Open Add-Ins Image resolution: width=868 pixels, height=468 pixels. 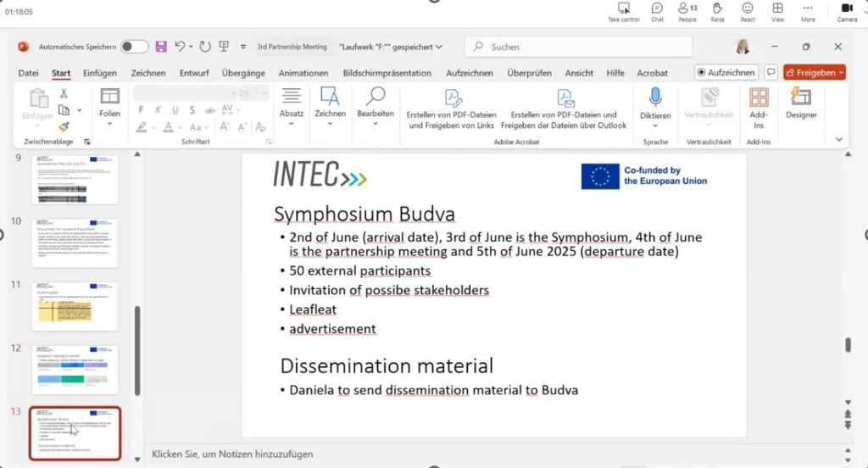759,108
